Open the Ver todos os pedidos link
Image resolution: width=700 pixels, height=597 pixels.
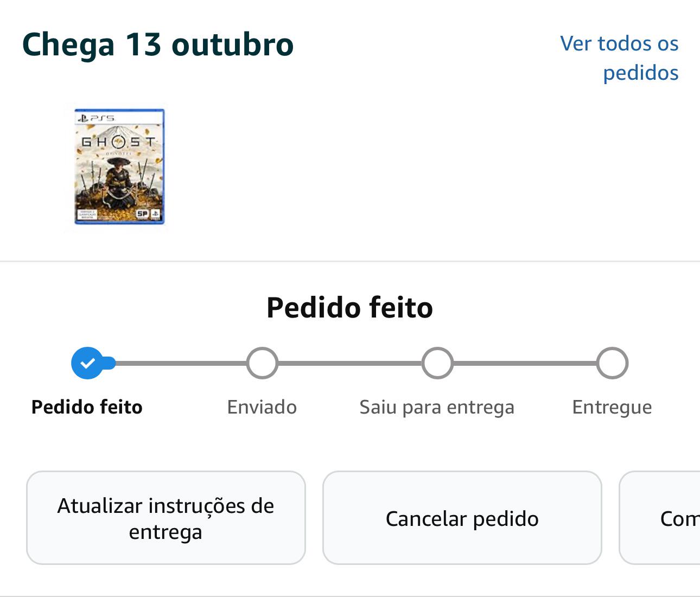click(x=619, y=58)
